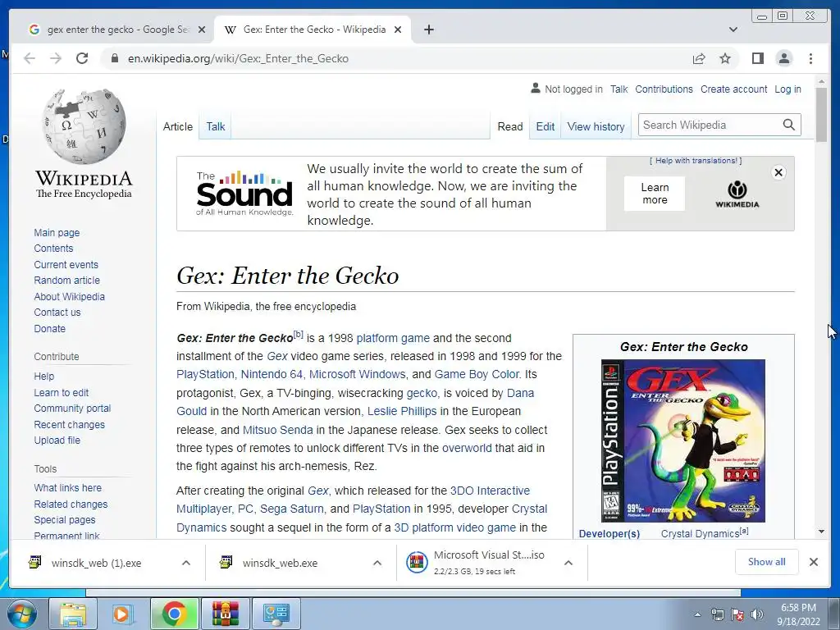Launch Windows Media Player from taskbar
This screenshot has width=840, height=630.
click(122, 614)
